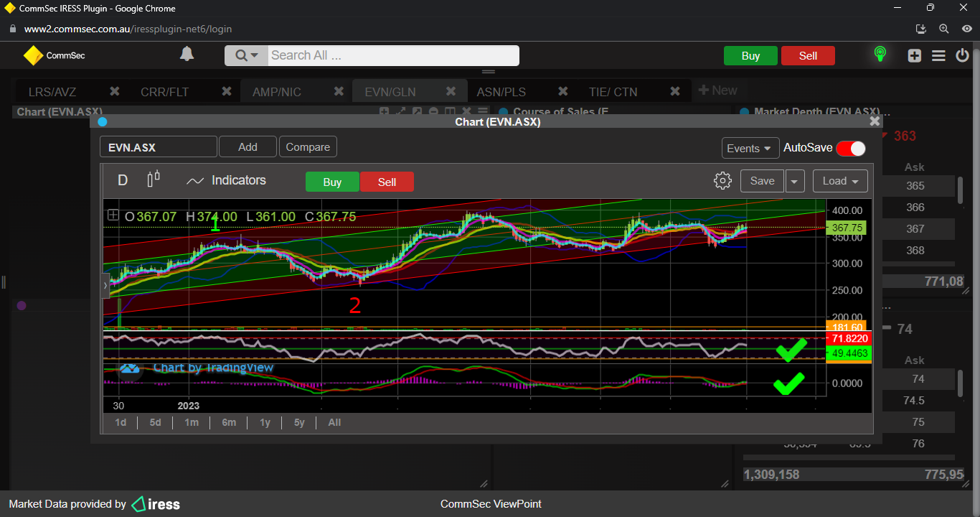980x517 pixels.
Task: Expand the chart legend with the plus box
Action: tap(113, 215)
